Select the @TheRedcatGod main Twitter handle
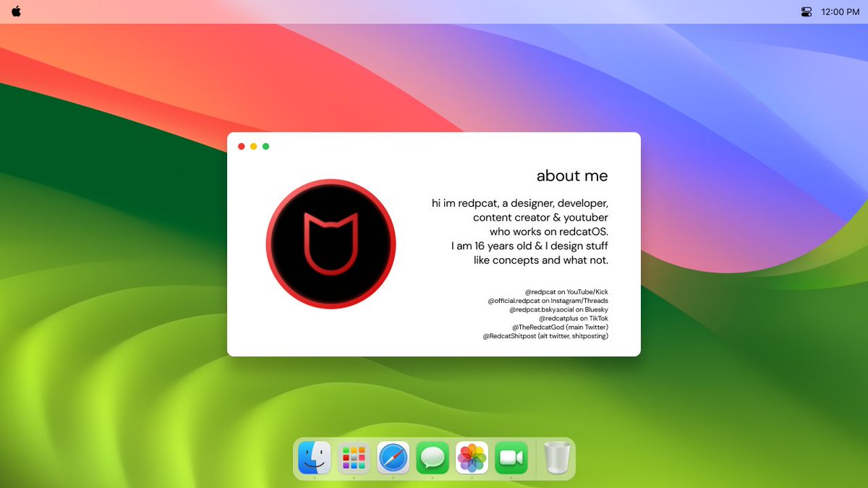868x488 pixels. (561, 327)
